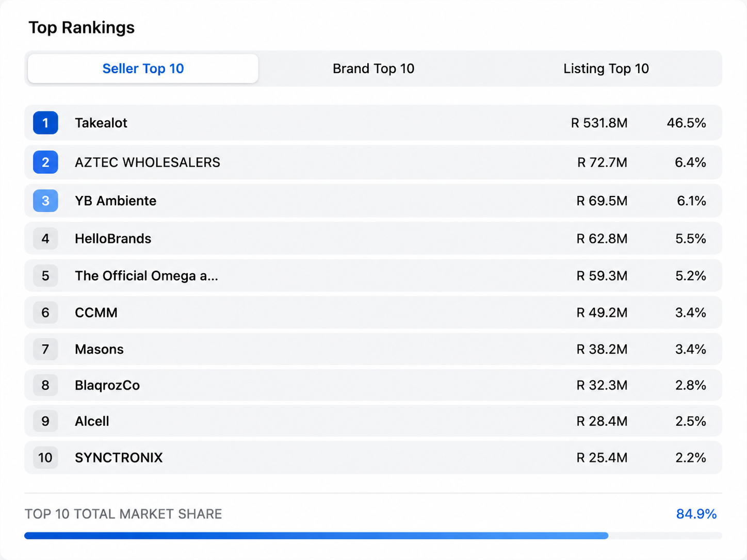
Task: Select the truncated 'The Official Omega a...' name
Action: coord(147,276)
